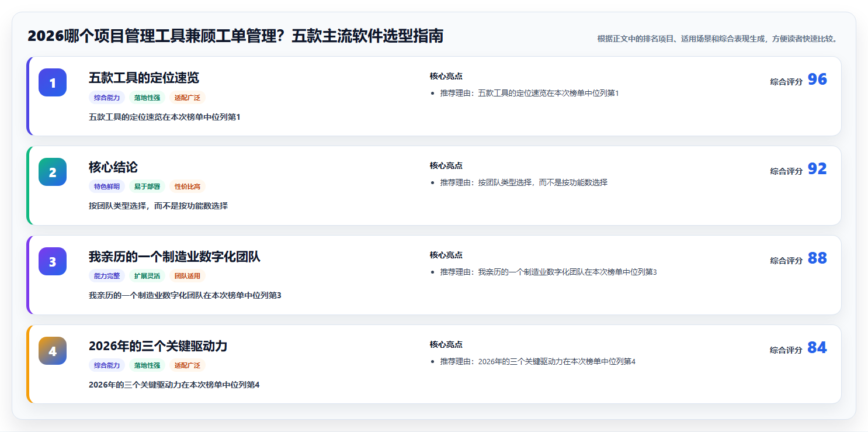The height and width of the screenshot is (432, 868).
Task: Click the 落地性强 tag in card 1
Action: pyautogui.click(x=147, y=98)
